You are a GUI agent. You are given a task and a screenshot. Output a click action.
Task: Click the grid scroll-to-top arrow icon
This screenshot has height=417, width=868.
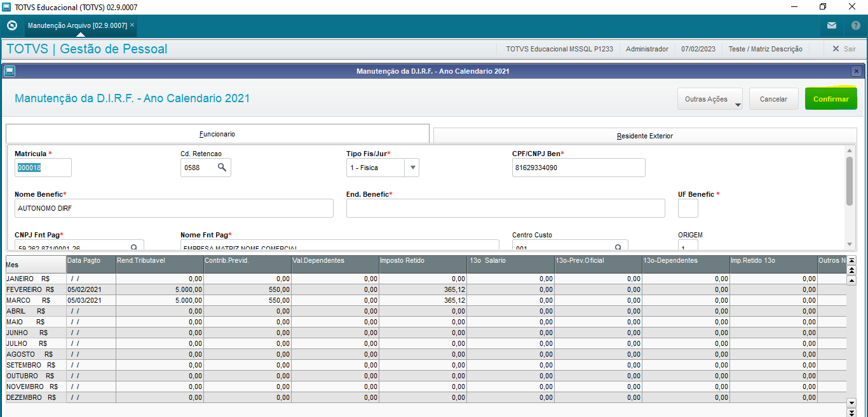click(x=852, y=260)
